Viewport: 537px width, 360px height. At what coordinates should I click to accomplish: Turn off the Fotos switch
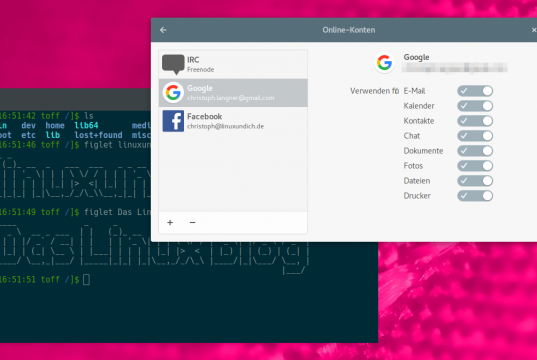(x=475, y=166)
